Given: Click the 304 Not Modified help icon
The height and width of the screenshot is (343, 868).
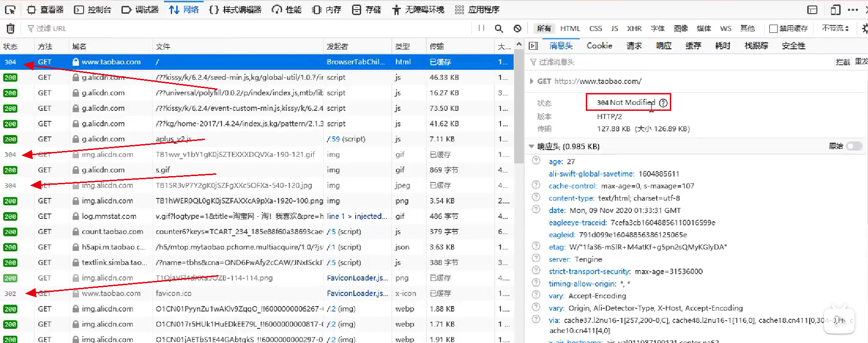Looking at the screenshot, I should (663, 103).
